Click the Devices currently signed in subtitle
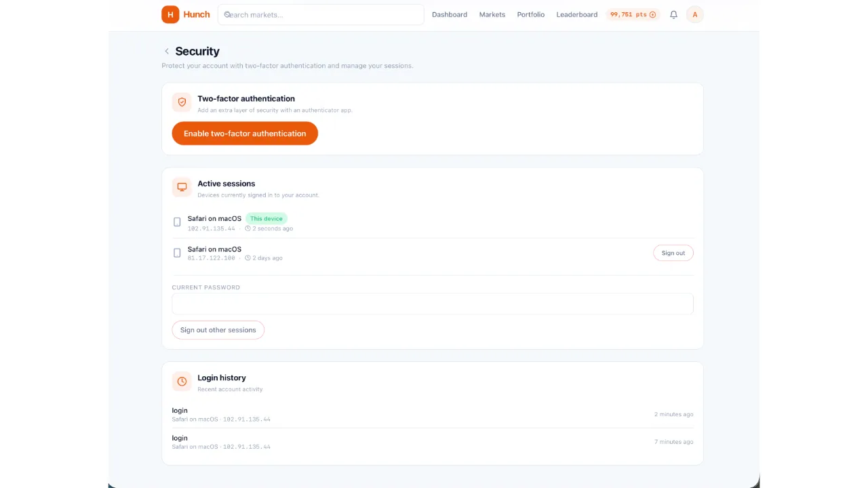 258,195
